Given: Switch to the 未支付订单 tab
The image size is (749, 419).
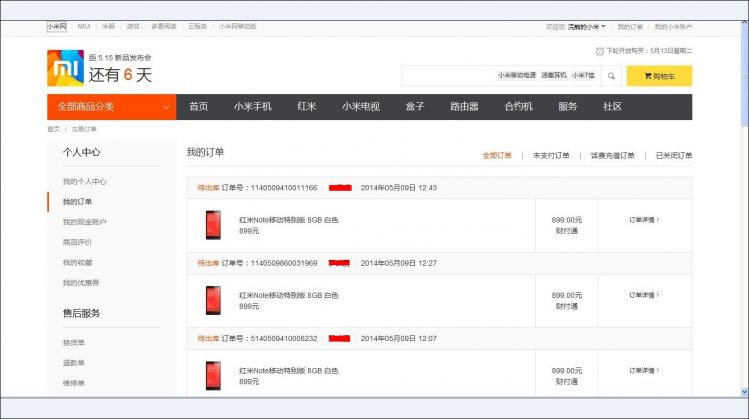Looking at the screenshot, I should point(551,155).
